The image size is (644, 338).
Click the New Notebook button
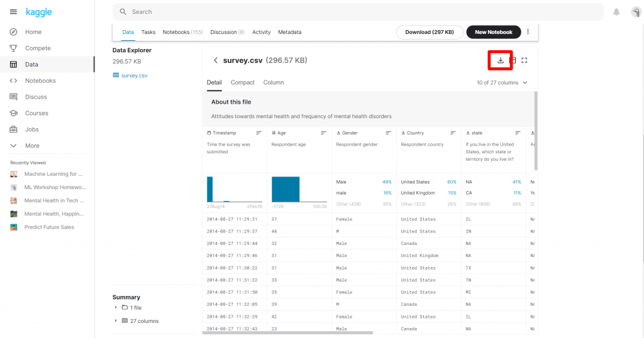click(494, 32)
